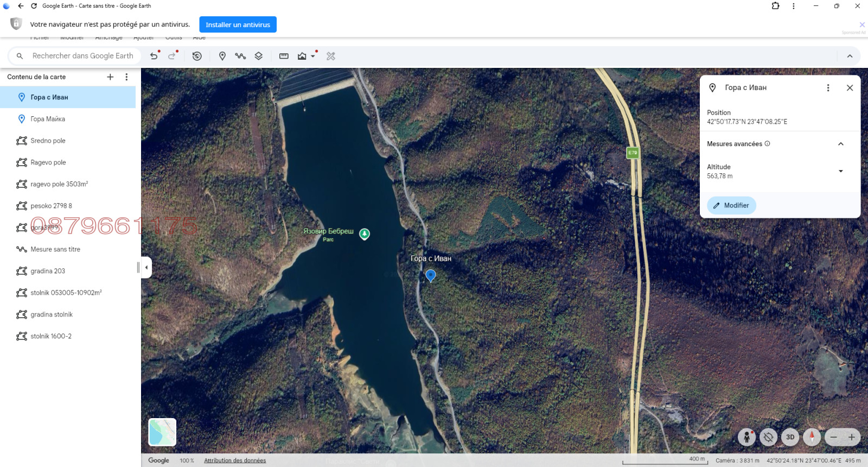Image resolution: width=868 pixels, height=467 pixels.
Task: Click the crossed-out rotation icon on map
Action: point(769,437)
